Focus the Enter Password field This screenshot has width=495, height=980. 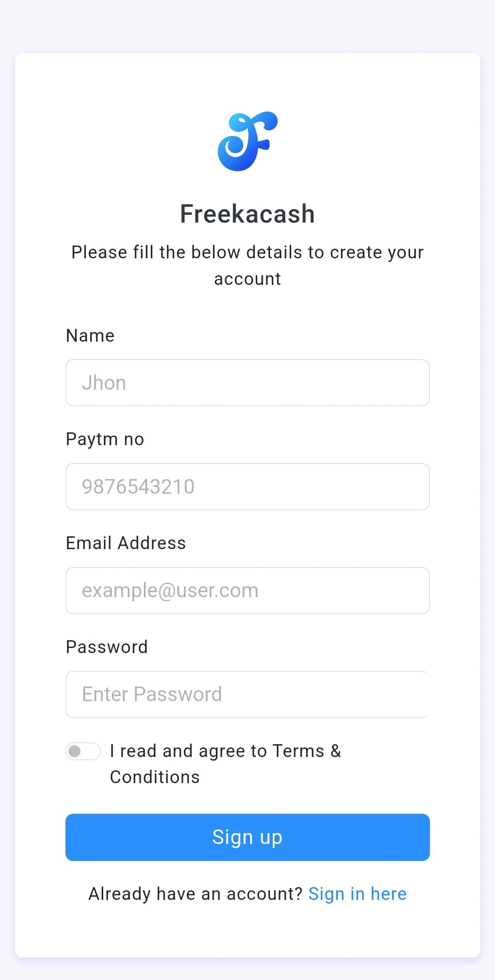(247, 694)
